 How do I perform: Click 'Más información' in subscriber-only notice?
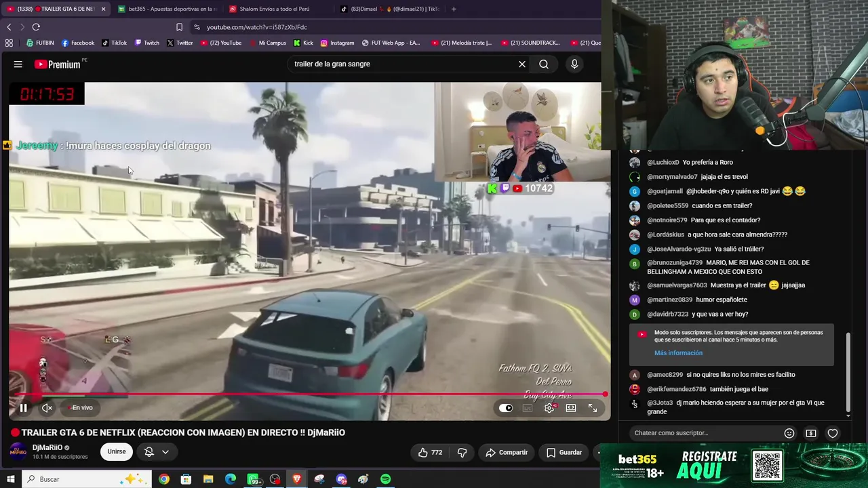tap(678, 353)
